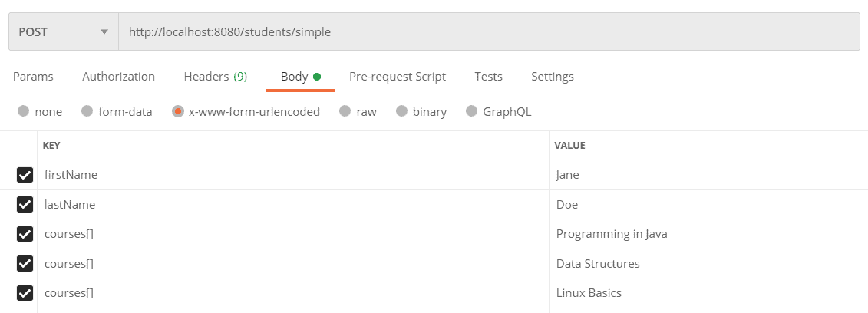
Task: Open the Authorization tab
Action: [118, 77]
